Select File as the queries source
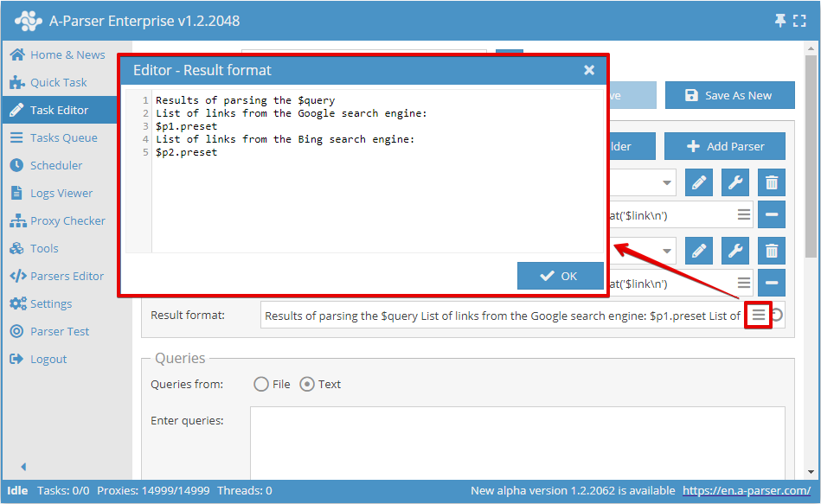The height and width of the screenshot is (504, 821). 261,385
